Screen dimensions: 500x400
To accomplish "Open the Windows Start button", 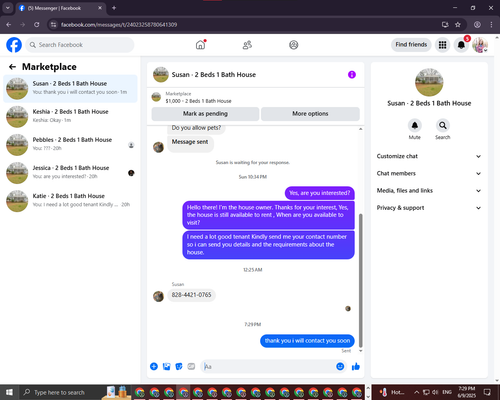I will pos(9,392).
